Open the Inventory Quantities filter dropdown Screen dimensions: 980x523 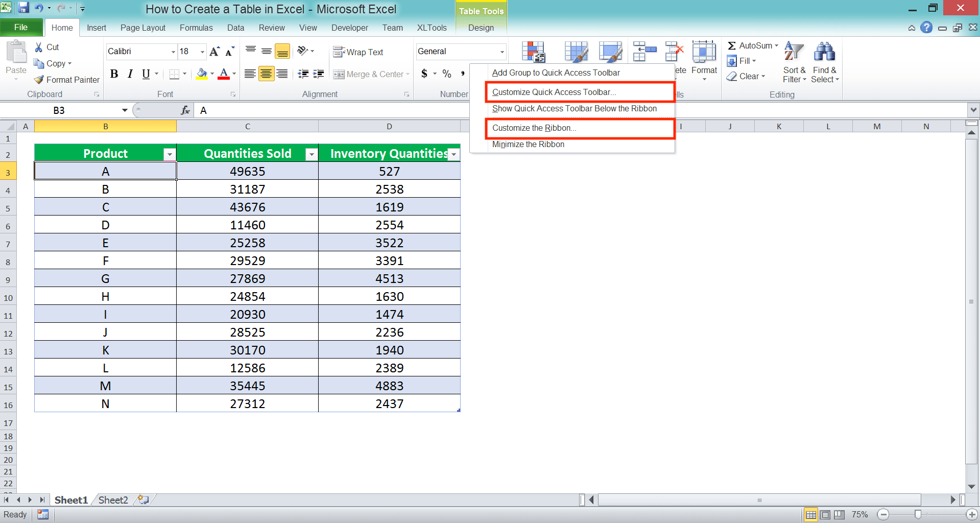tap(453, 154)
